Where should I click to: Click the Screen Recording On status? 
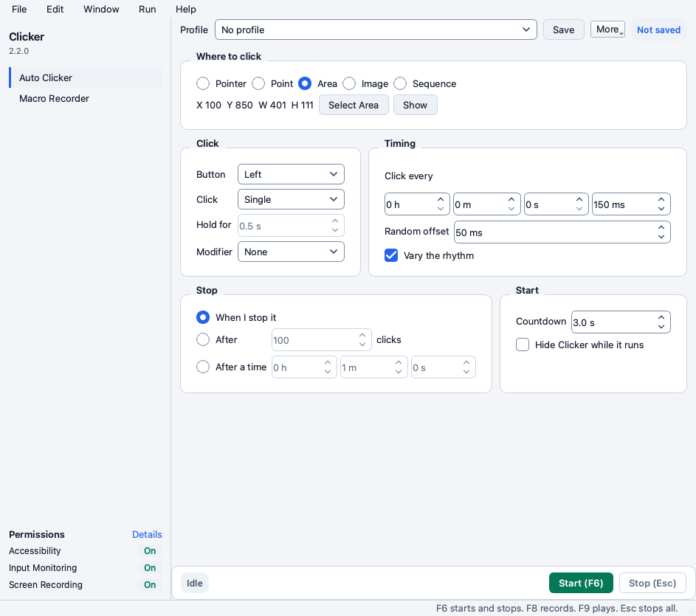pyautogui.click(x=150, y=584)
